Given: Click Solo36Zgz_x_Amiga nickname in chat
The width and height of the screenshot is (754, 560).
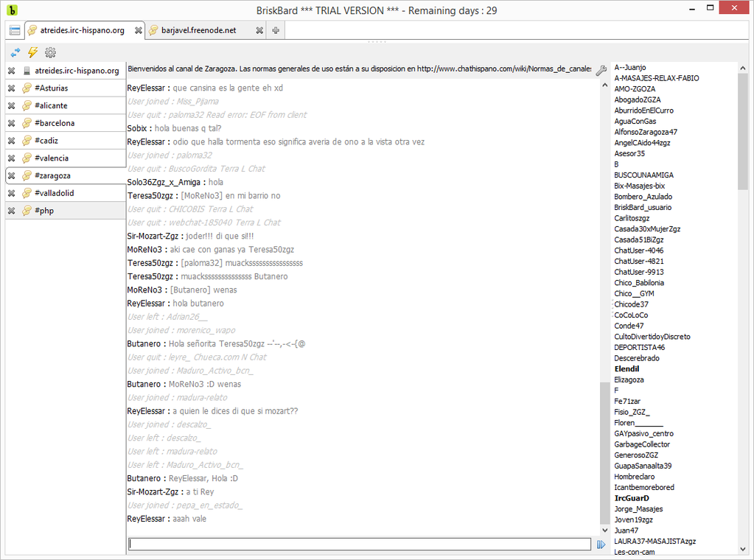Looking at the screenshot, I should [x=164, y=182].
